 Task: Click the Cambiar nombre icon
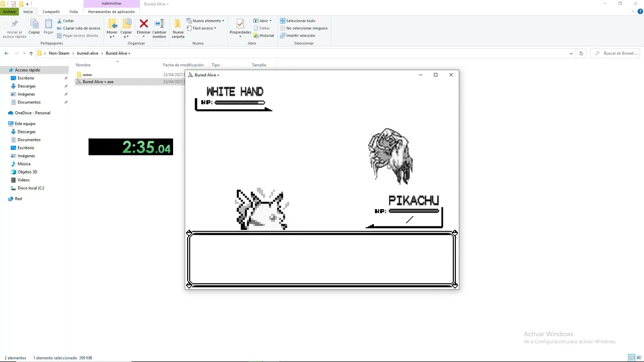tap(159, 24)
